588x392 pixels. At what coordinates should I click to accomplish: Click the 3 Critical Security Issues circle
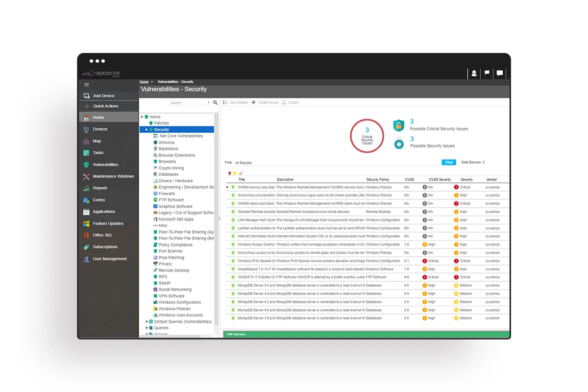point(367,136)
